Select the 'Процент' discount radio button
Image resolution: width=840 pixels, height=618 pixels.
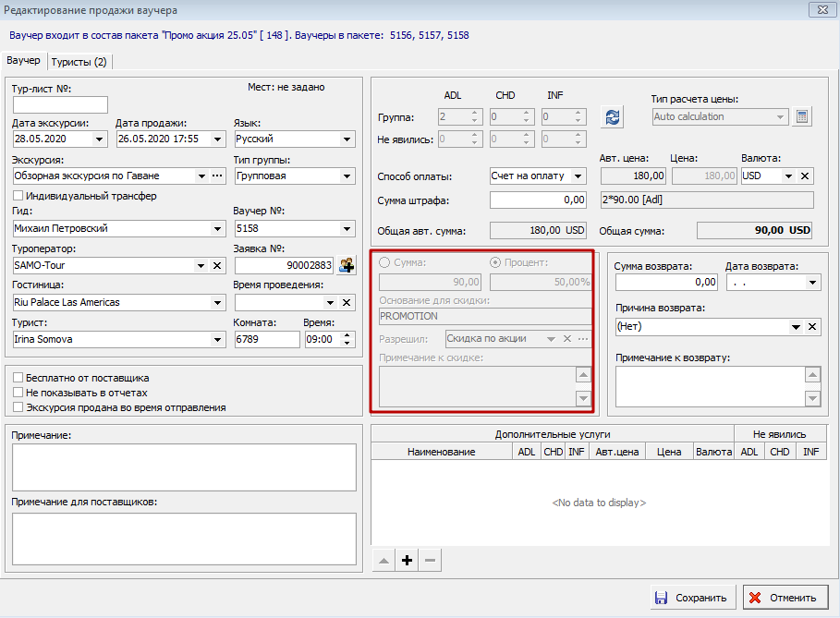[x=495, y=262]
